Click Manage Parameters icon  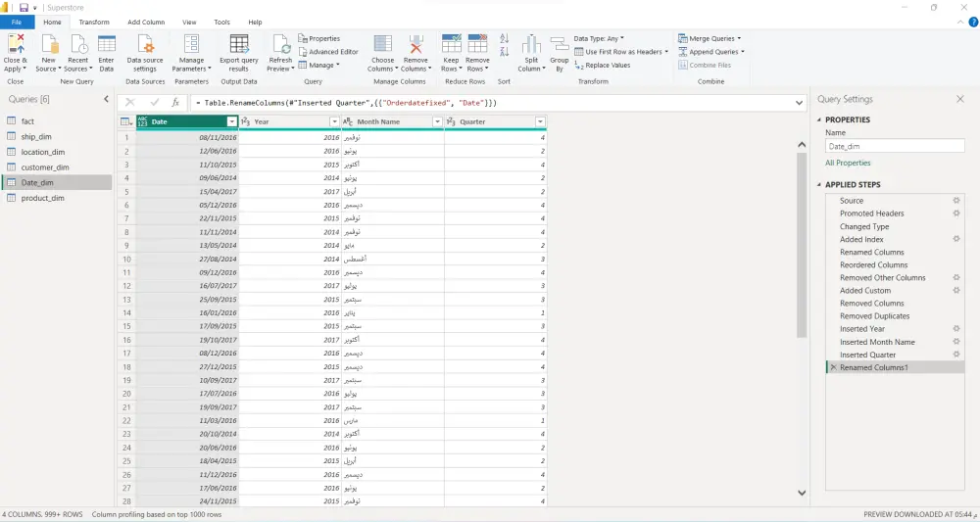(191, 44)
